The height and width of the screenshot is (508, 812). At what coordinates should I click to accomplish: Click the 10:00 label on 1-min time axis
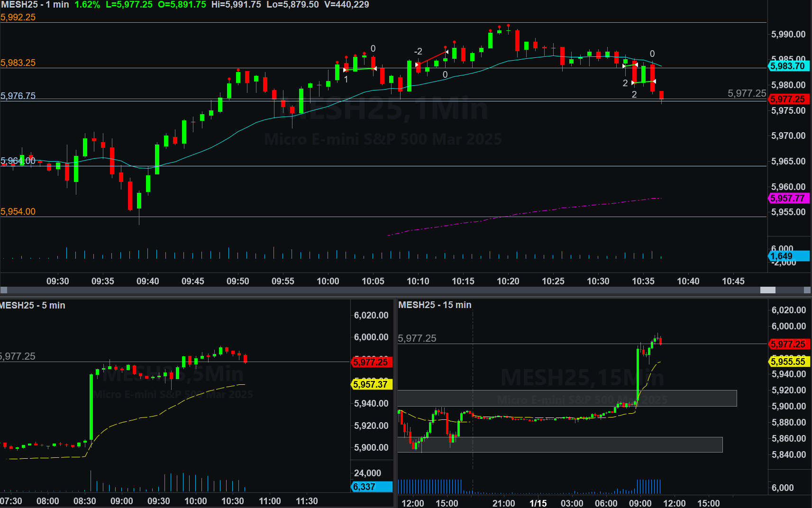(x=328, y=281)
